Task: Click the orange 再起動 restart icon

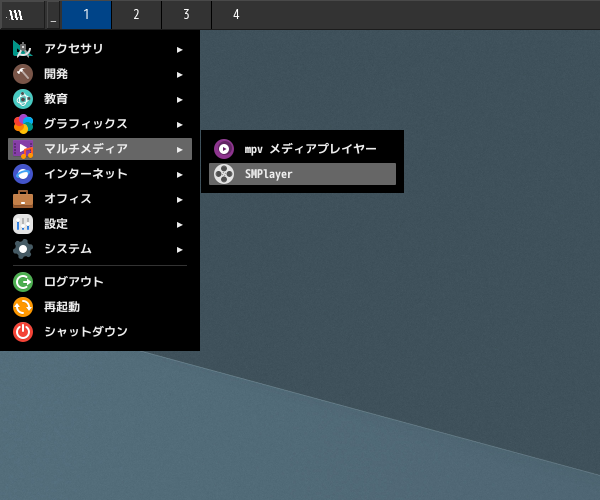Action: [x=23, y=307]
